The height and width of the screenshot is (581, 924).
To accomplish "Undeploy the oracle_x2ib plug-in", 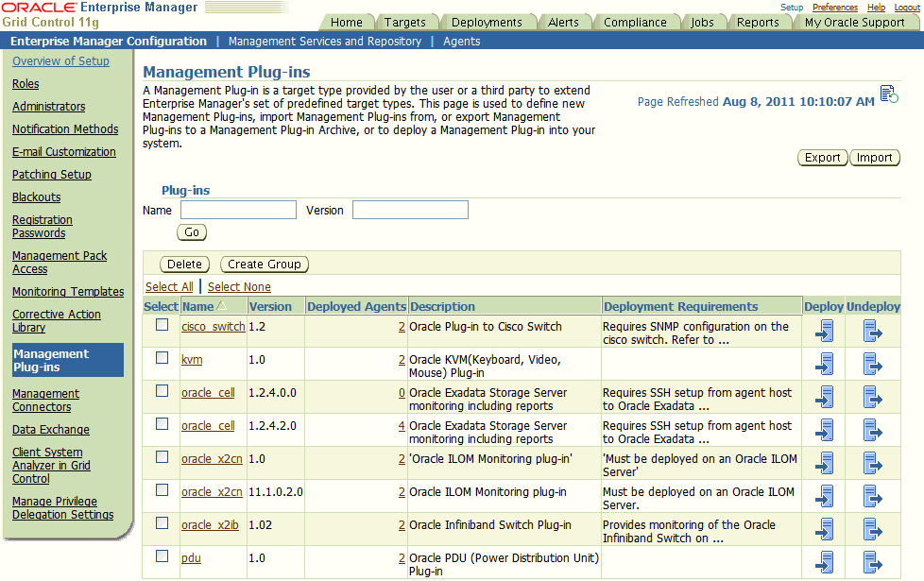I will (x=873, y=529).
